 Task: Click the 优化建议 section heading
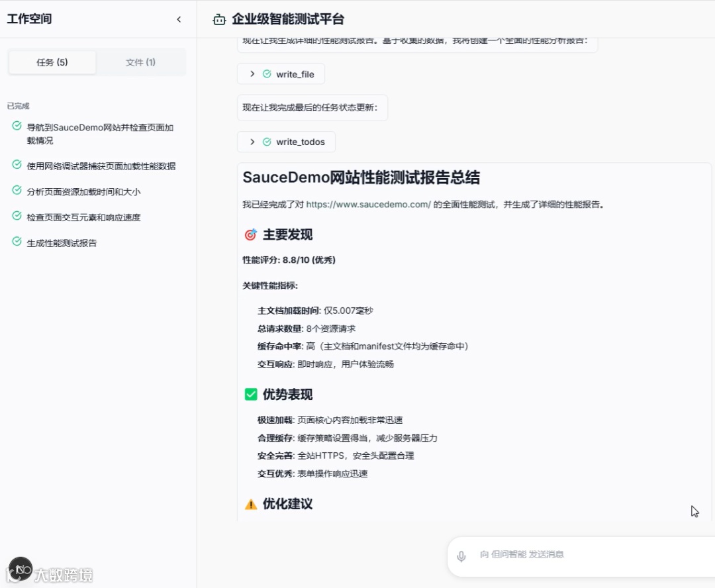point(287,504)
